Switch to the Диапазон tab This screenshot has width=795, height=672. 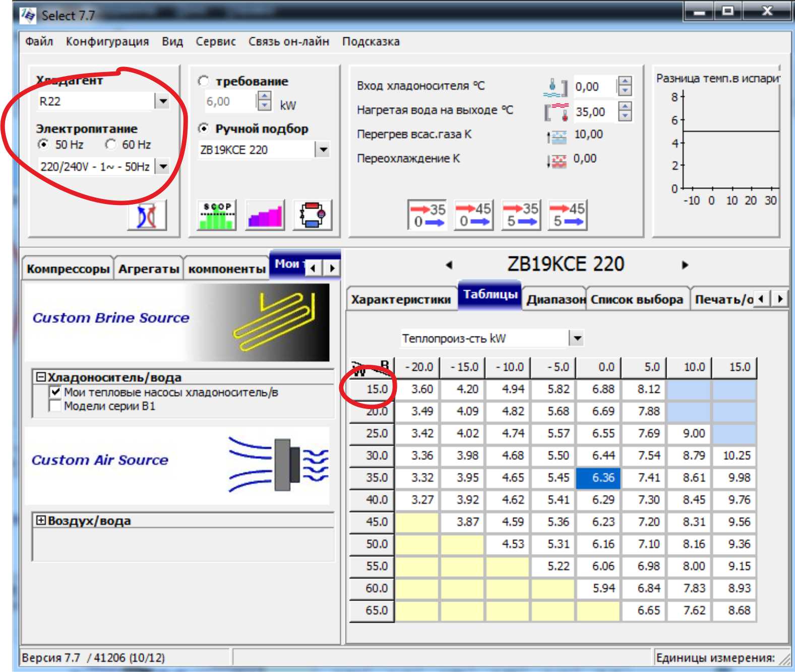point(555,299)
